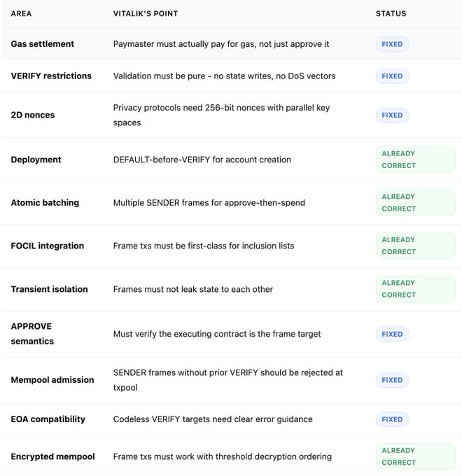Select the Gas settlement row label

[42, 44]
